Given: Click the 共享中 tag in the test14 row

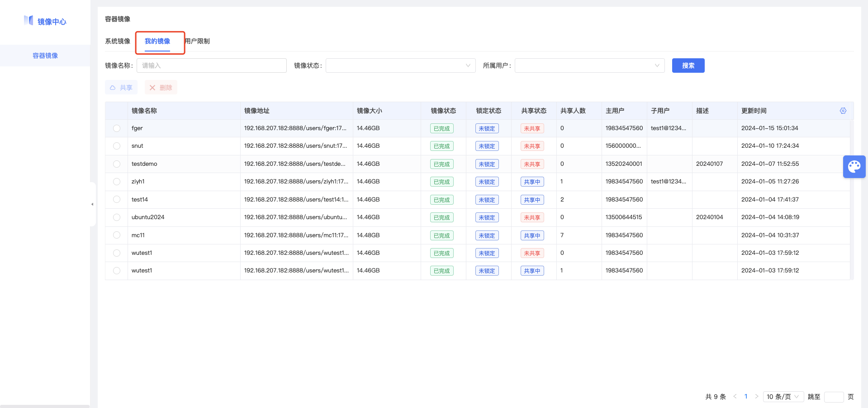Looking at the screenshot, I should pos(532,200).
